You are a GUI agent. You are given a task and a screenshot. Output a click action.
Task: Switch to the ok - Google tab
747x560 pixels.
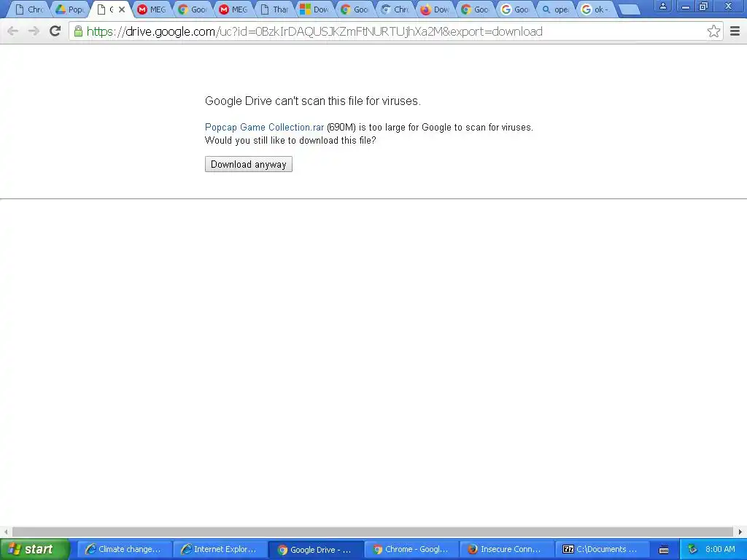596,9
